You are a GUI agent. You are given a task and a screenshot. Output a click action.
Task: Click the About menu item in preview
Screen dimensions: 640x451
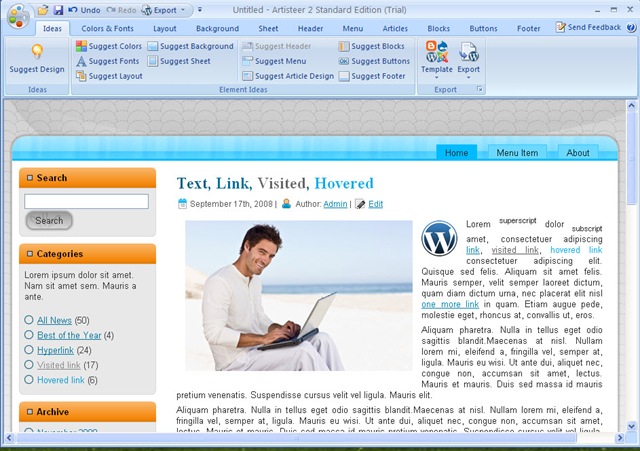tap(578, 153)
